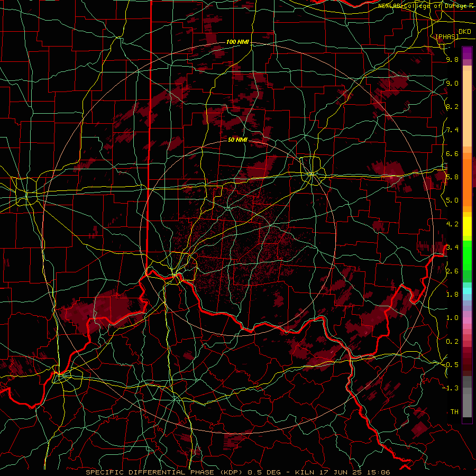Pick the pink band near the 1.0 value
The image size is (476, 476).
click(467, 321)
